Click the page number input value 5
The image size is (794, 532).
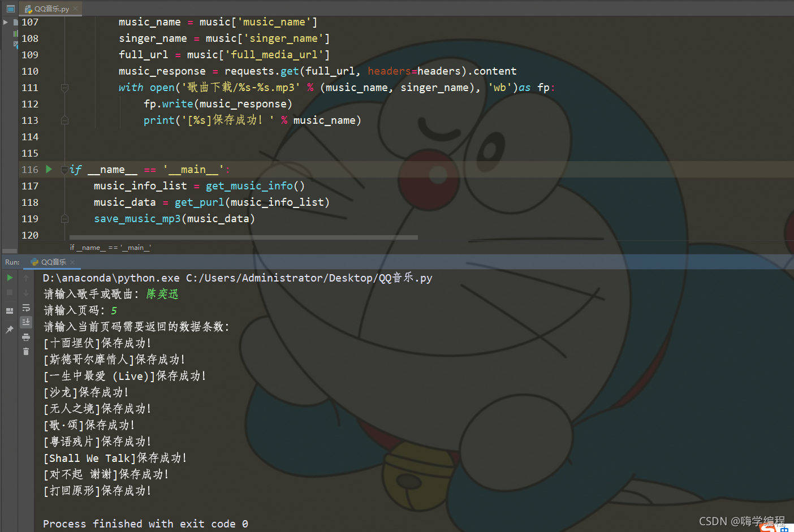114,310
